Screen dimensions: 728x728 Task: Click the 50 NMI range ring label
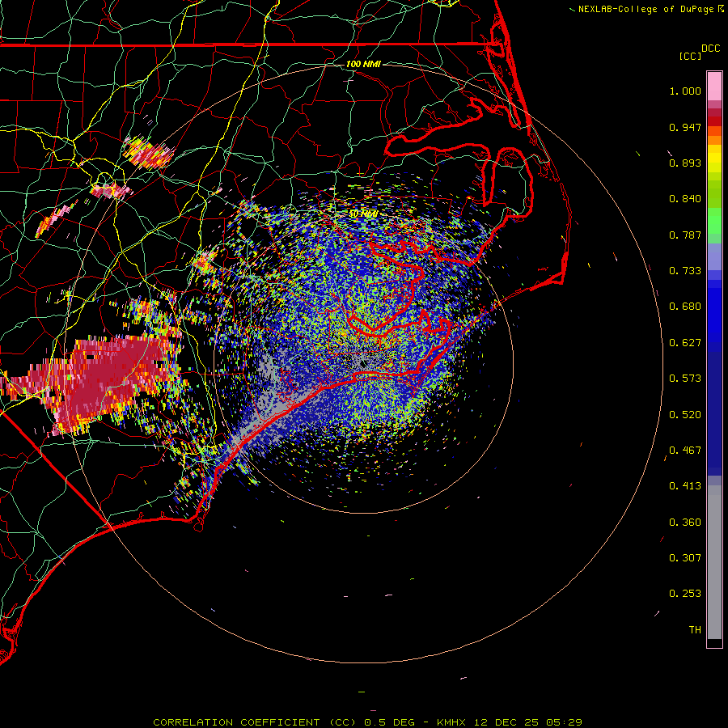[x=363, y=214]
